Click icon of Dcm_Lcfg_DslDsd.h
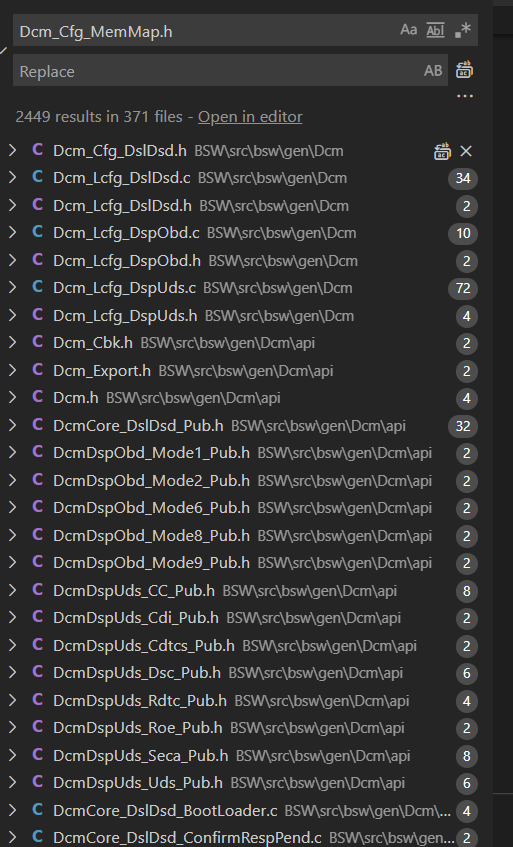The width and height of the screenshot is (513, 847). point(37,205)
